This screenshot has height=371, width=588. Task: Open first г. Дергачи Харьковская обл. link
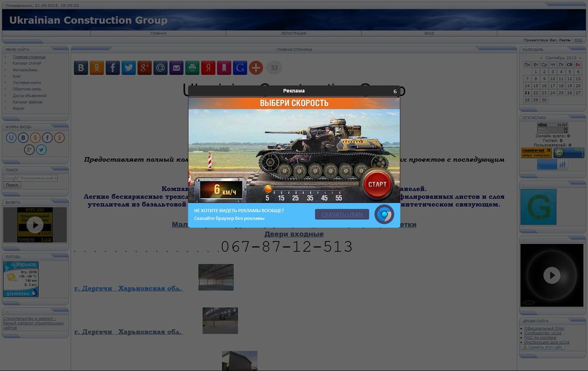129,289
